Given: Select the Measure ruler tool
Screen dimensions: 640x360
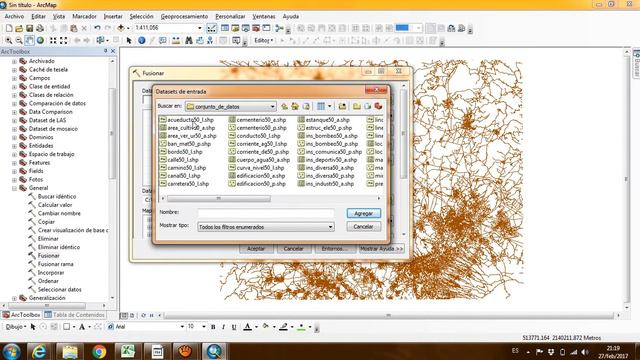Looking at the screenshot, I should click(x=176, y=40).
